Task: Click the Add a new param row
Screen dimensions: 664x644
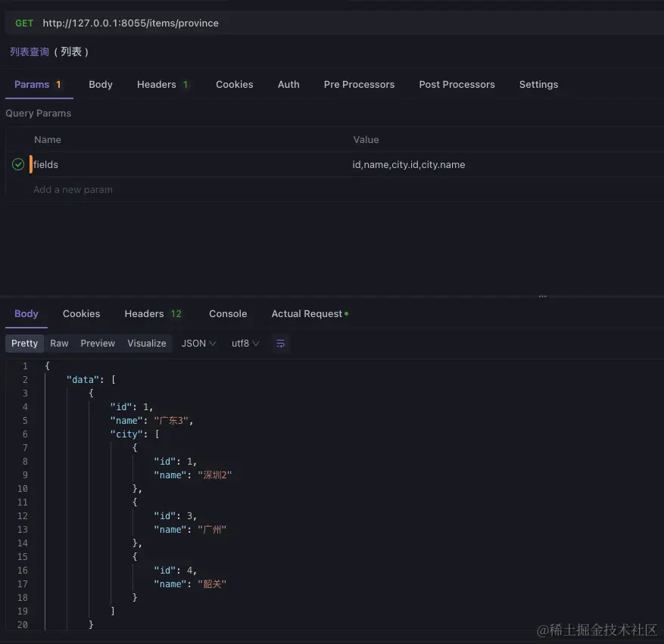Action: point(73,189)
